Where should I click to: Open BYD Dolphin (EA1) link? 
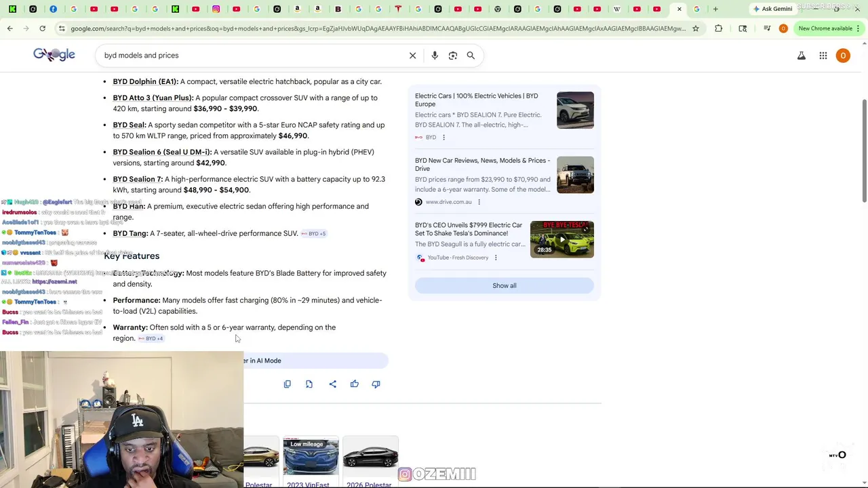pyautogui.click(x=145, y=81)
